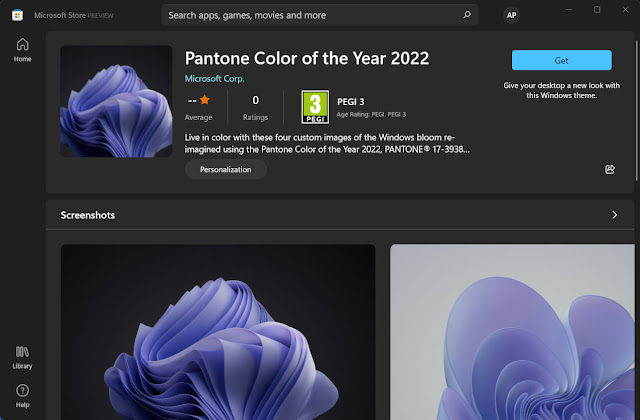This screenshot has height=420, width=640.
Task: Open the Home section in sidebar
Action: tap(22, 50)
